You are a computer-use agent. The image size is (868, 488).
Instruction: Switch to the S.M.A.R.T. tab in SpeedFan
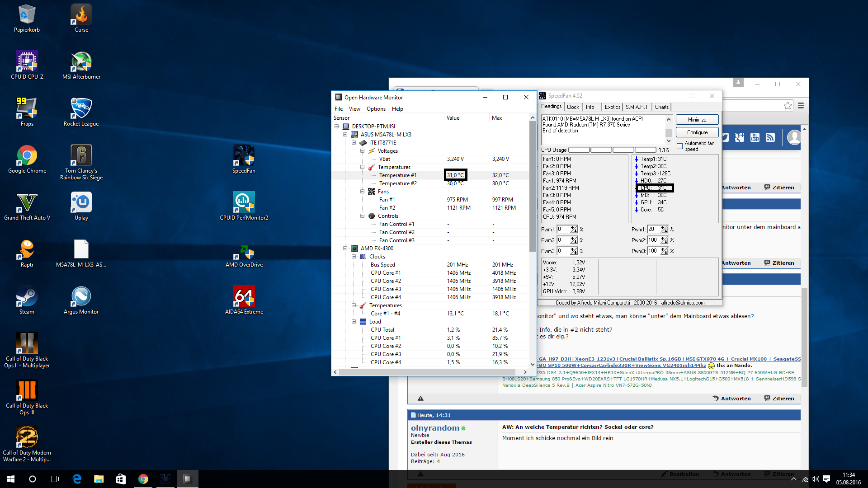coord(637,107)
